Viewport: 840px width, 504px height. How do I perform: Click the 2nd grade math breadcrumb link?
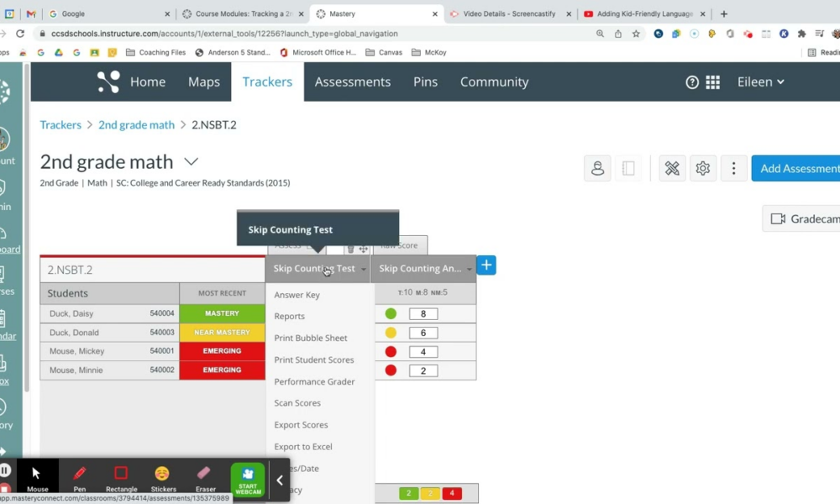[x=136, y=125]
